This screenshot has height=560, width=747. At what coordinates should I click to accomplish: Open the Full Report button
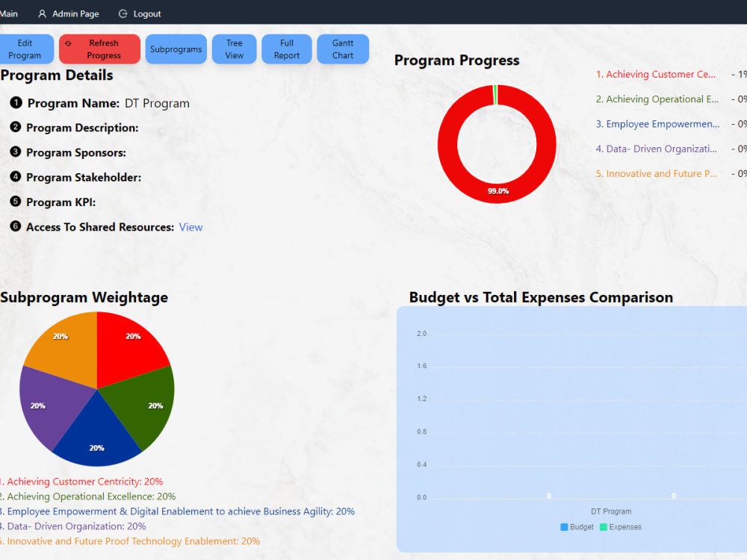click(286, 49)
